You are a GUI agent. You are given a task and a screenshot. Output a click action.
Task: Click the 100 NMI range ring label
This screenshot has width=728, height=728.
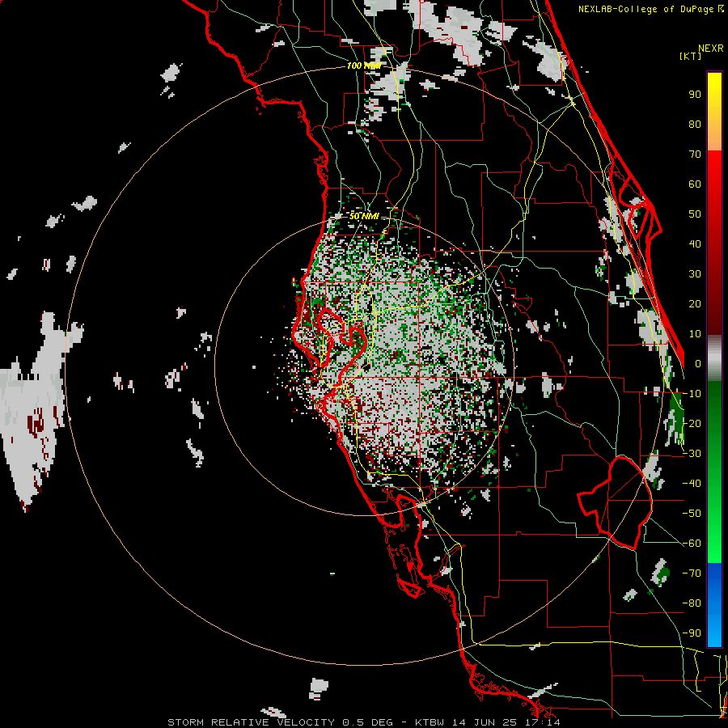click(364, 66)
